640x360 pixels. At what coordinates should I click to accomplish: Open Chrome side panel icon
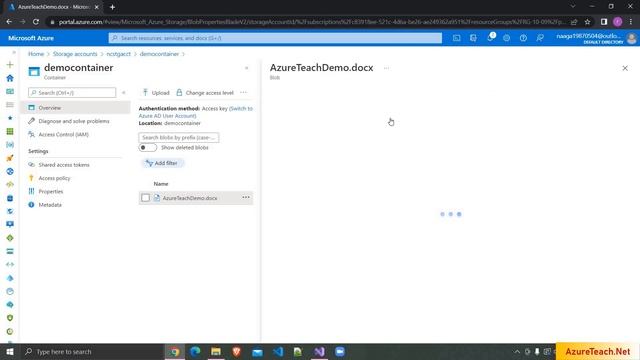604,22
